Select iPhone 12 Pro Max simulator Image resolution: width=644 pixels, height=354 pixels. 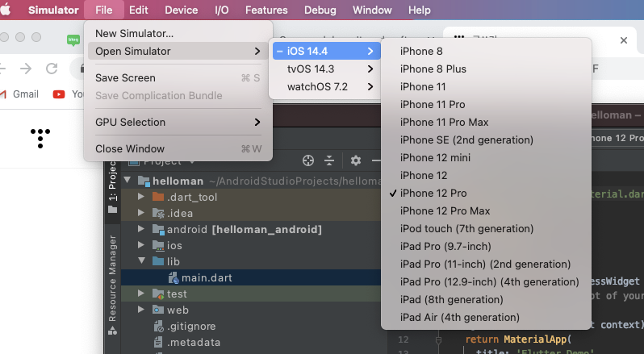coord(487,210)
